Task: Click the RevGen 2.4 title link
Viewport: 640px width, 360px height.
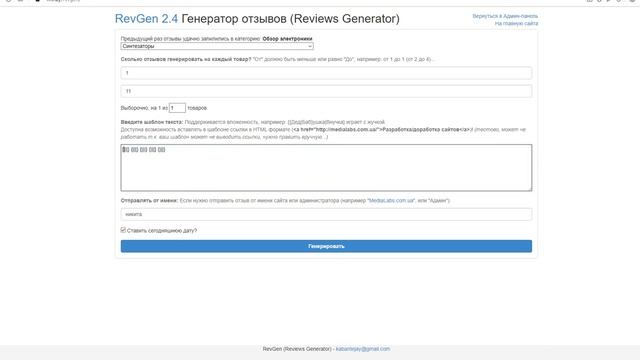Action: (146, 18)
